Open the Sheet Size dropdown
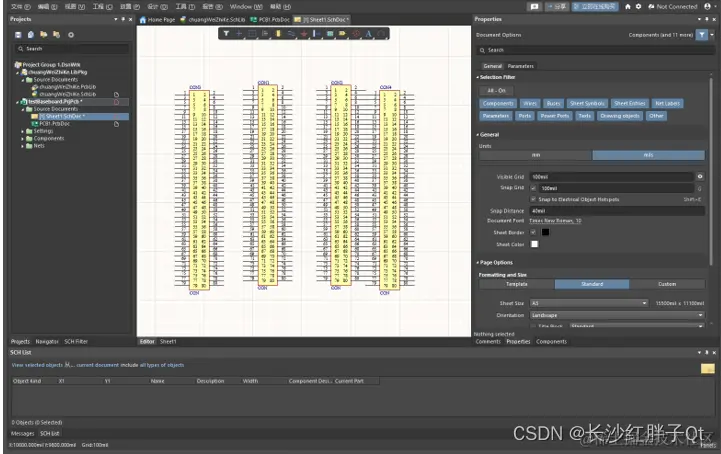Image resolution: width=721 pixels, height=454 pixels. (x=589, y=303)
